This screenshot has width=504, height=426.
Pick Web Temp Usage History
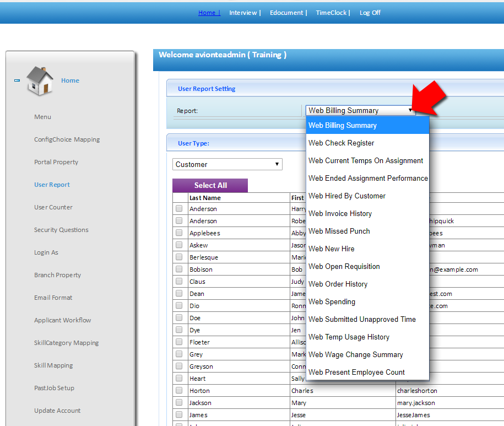pyautogui.click(x=367, y=337)
